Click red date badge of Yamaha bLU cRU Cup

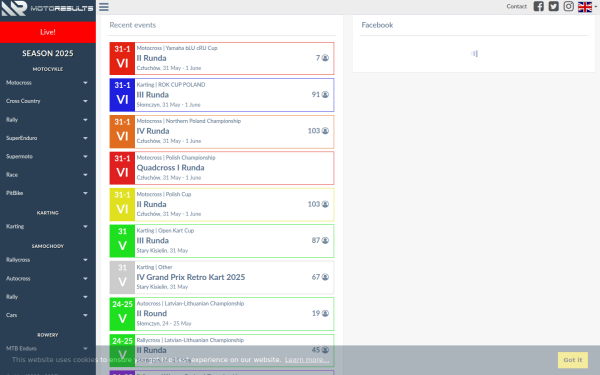click(x=122, y=59)
